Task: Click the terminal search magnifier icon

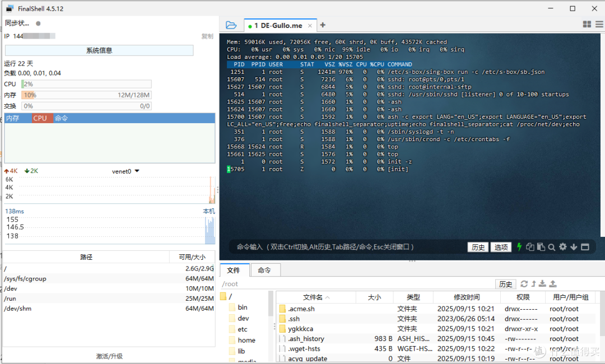Action: pyautogui.click(x=552, y=247)
